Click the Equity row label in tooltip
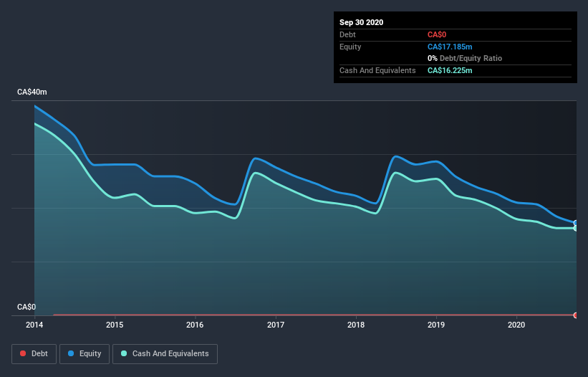The image size is (588, 377). click(350, 47)
